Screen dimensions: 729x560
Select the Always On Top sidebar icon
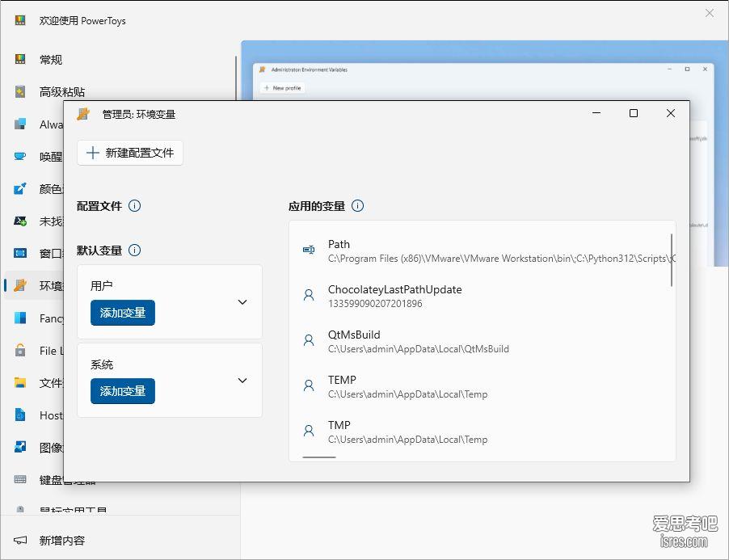pyautogui.click(x=20, y=124)
